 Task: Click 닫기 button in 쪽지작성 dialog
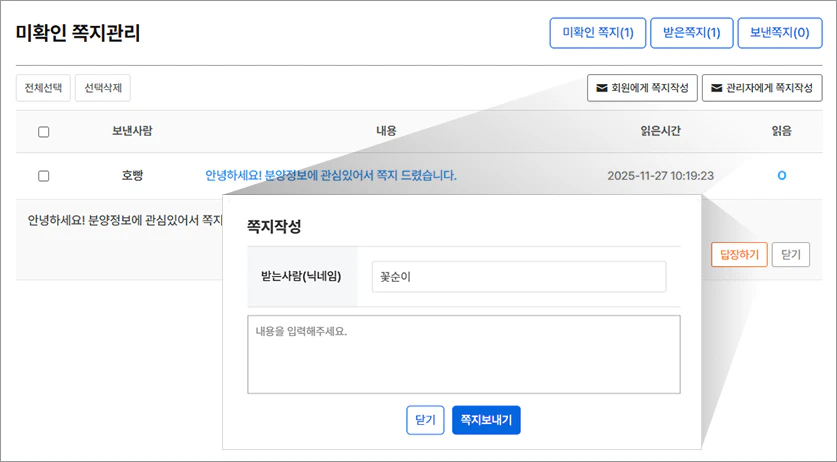pos(425,420)
